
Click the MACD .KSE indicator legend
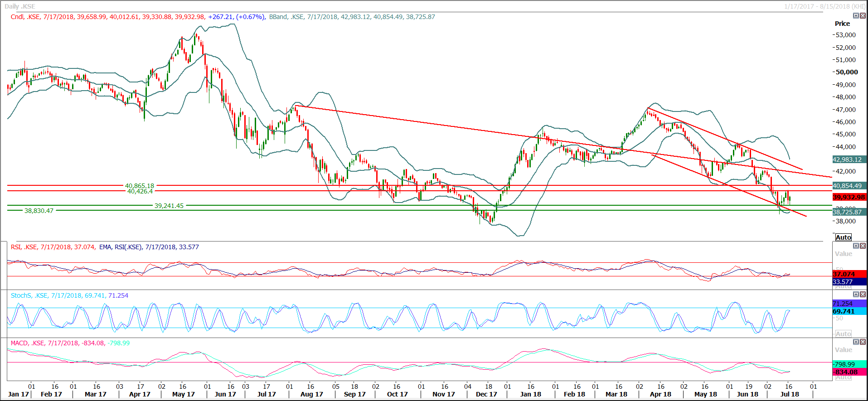(28, 343)
